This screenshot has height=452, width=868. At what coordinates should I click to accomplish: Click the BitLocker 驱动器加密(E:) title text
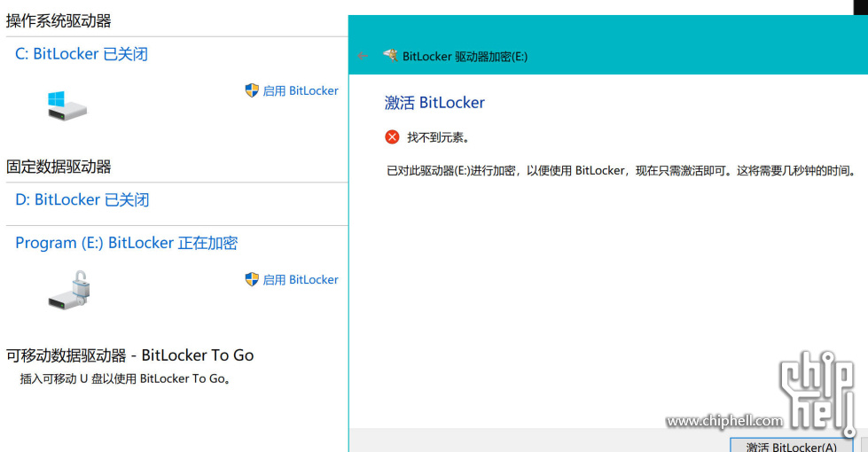tap(465, 57)
